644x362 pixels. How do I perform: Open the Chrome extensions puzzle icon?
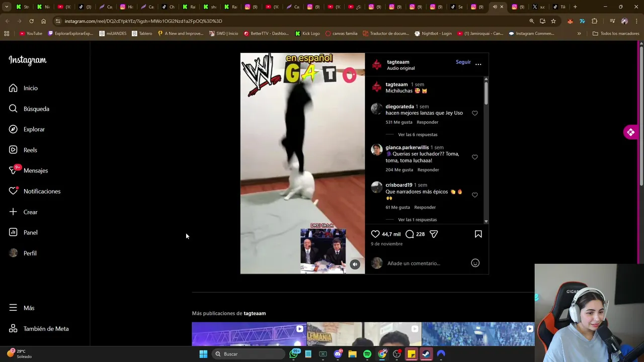click(x=594, y=21)
